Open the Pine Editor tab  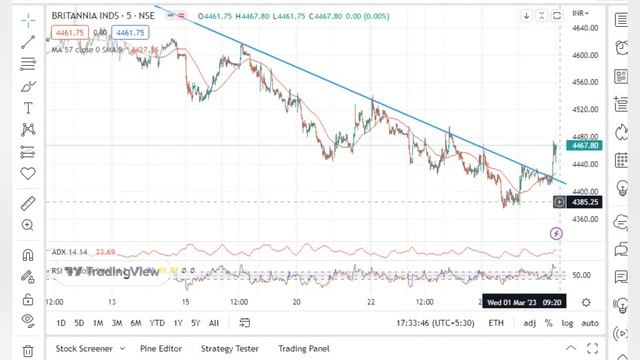[x=161, y=349]
